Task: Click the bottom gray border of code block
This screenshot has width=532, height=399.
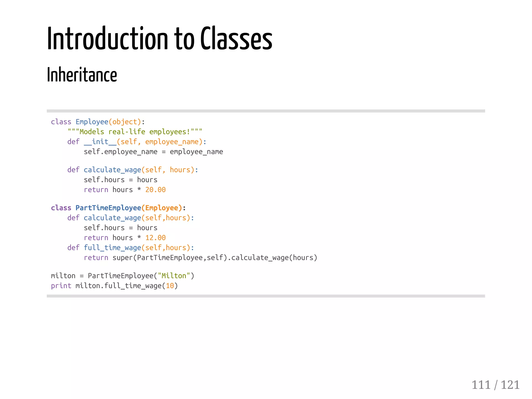Action: 265,296
